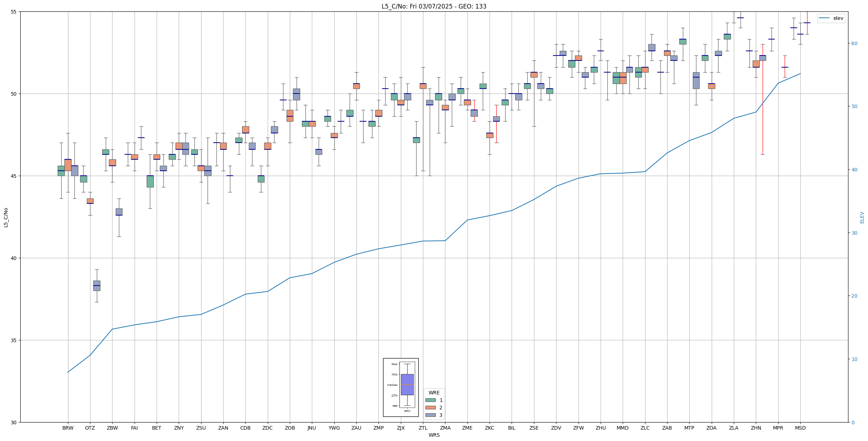Click the blue-gray WRE 3 legend swatch
Image resolution: width=868 pixels, height=441 pixels.
click(x=430, y=415)
